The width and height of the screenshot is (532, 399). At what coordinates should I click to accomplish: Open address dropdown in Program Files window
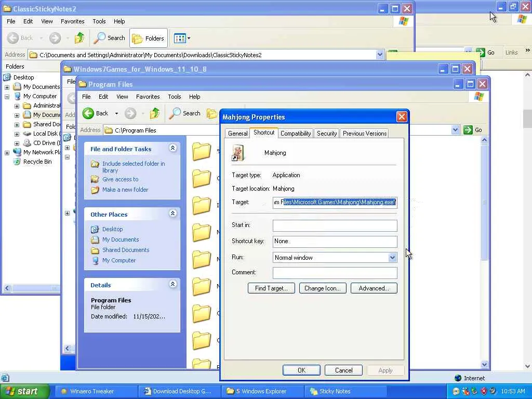[455, 130]
